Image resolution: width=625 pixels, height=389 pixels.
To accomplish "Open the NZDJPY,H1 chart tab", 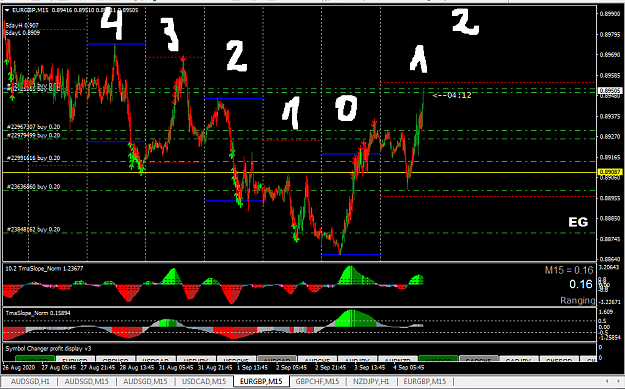I will point(371,381).
